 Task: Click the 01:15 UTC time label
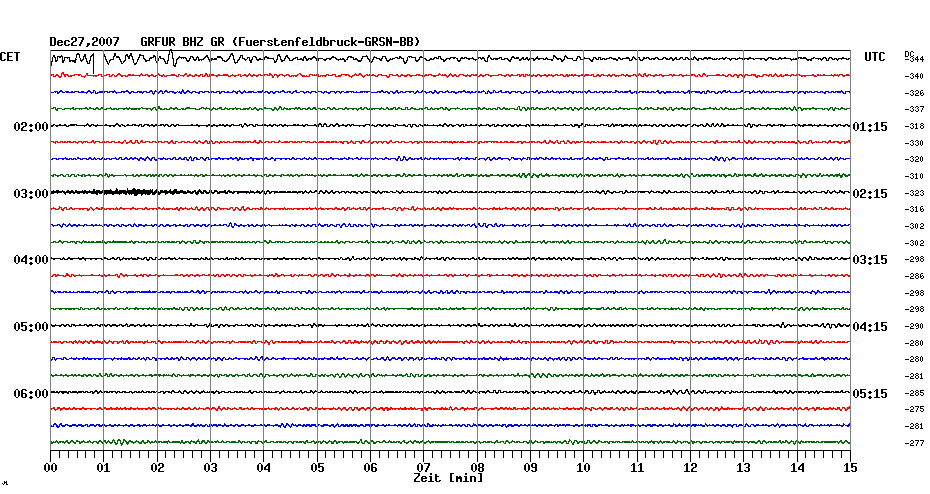pos(870,127)
